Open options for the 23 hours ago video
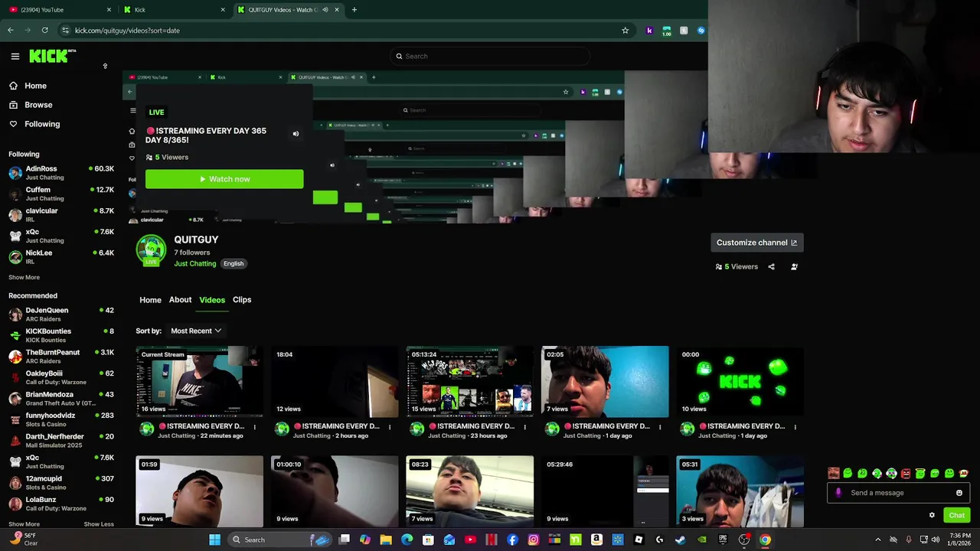The height and width of the screenshot is (551, 980). click(524, 427)
